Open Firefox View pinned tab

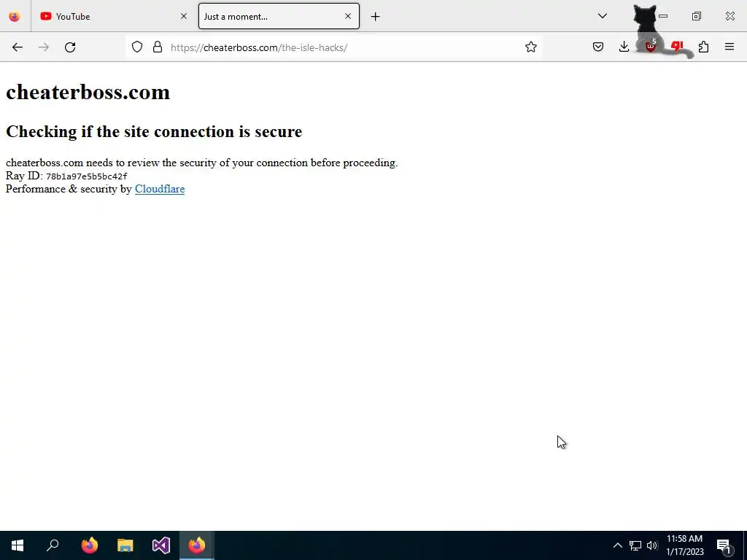tap(15, 16)
